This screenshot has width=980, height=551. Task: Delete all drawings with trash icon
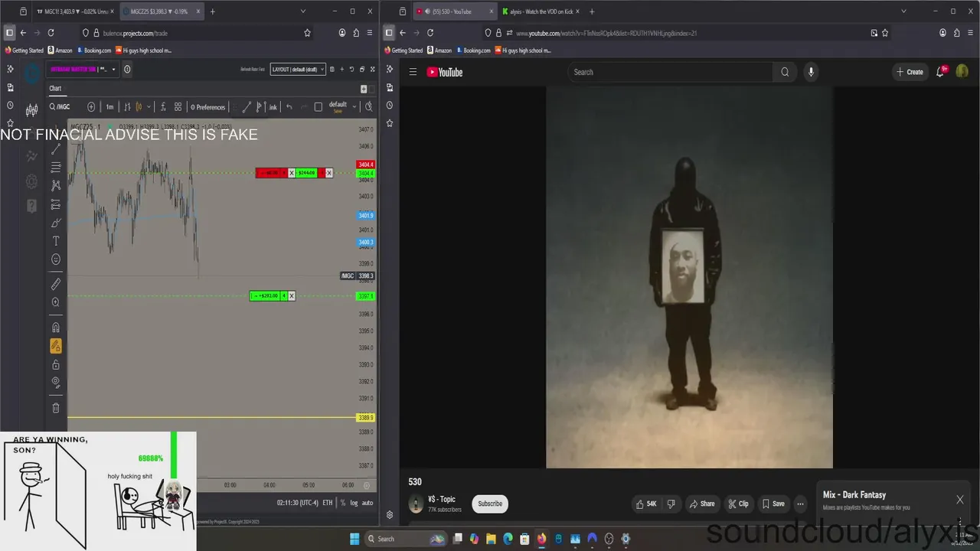coord(56,408)
